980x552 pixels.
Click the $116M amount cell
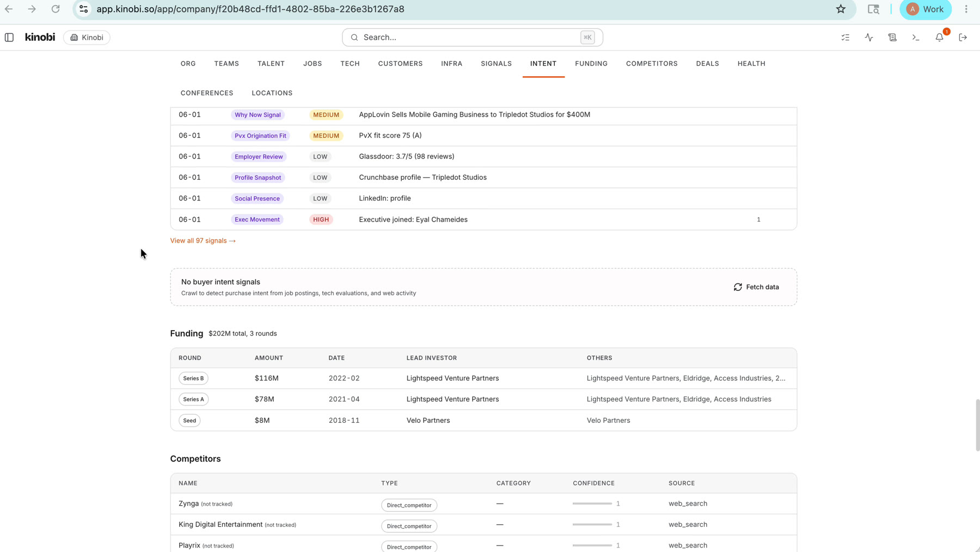coord(267,378)
